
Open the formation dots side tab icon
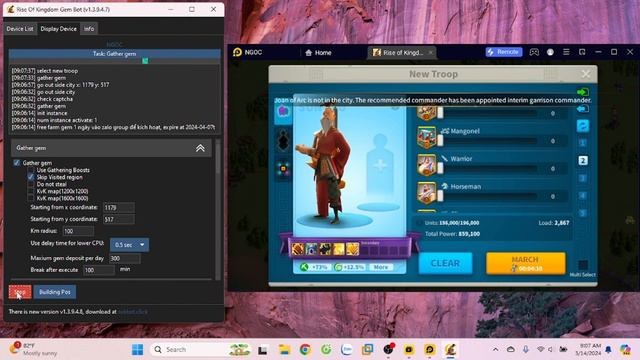[283, 169]
